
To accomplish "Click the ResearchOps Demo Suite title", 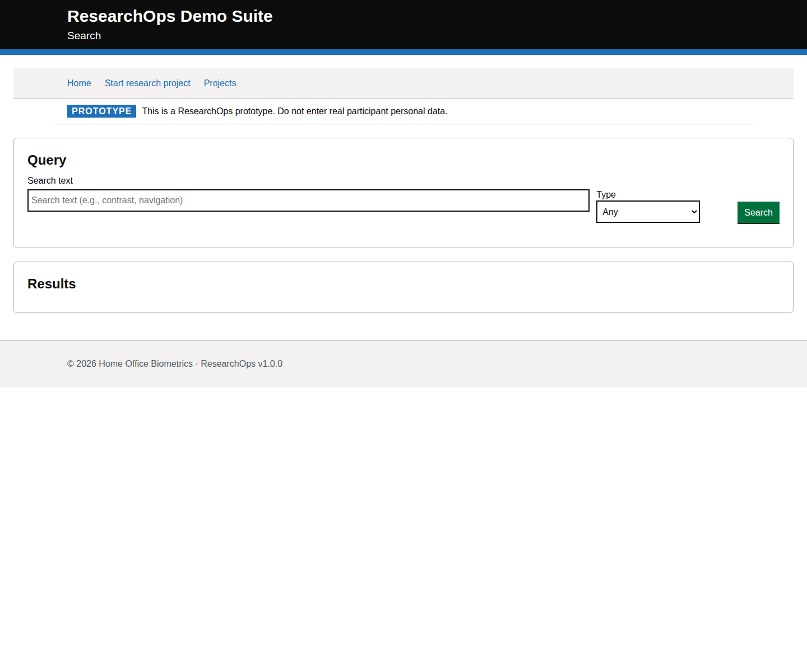I will (170, 16).
